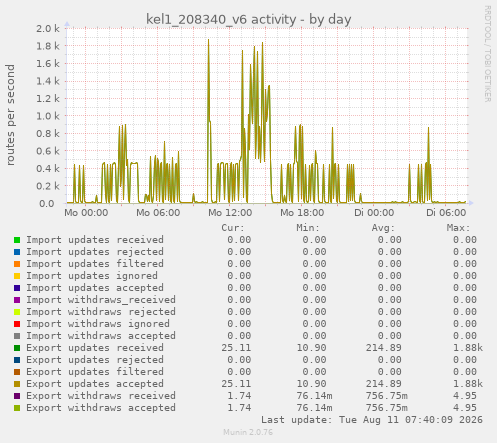Screen dimensions: 497x443
Task: Click the dark green Export updates received swatch
Action: coord(17,348)
